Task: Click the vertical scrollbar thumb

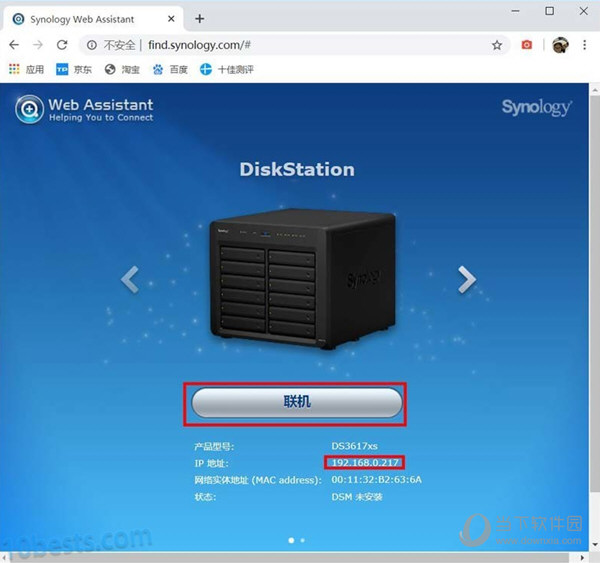Action: click(594, 293)
